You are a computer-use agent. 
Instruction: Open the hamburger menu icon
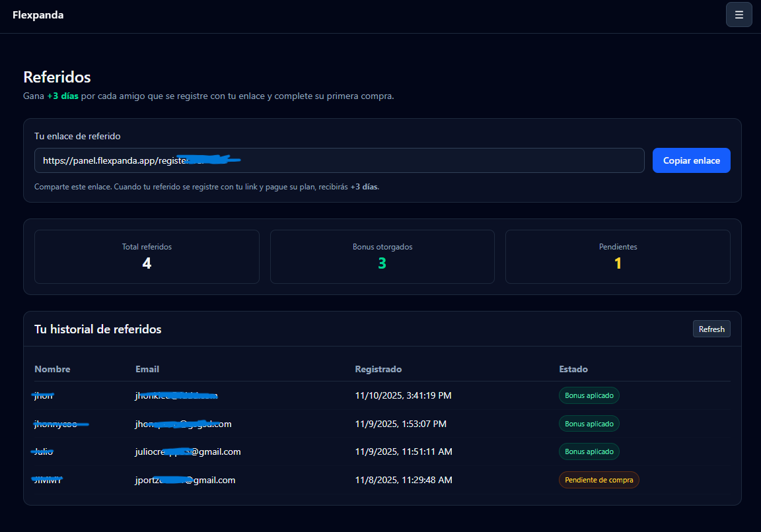point(739,14)
